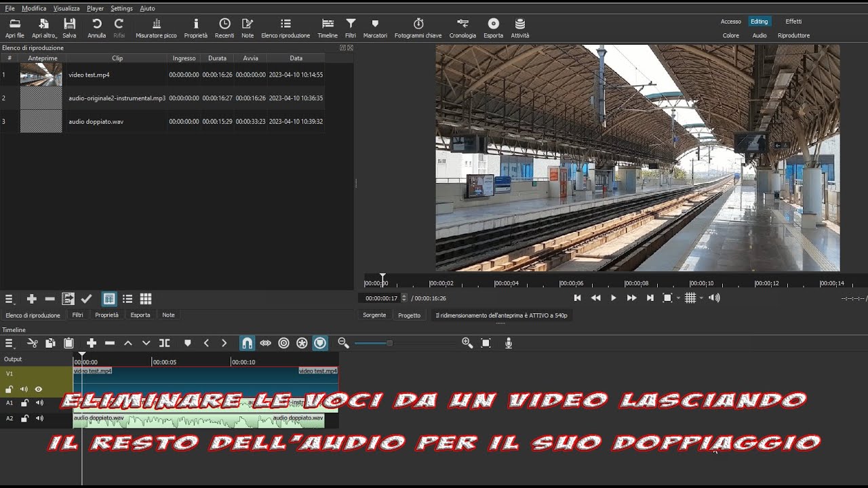This screenshot has width=868, height=488.
Task: Click the timeline overwrite arrow-down icon
Action: [x=146, y=344]
